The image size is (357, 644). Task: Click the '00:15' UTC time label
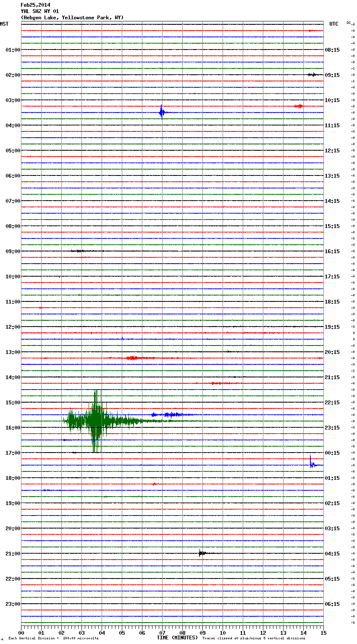point(332,453)
